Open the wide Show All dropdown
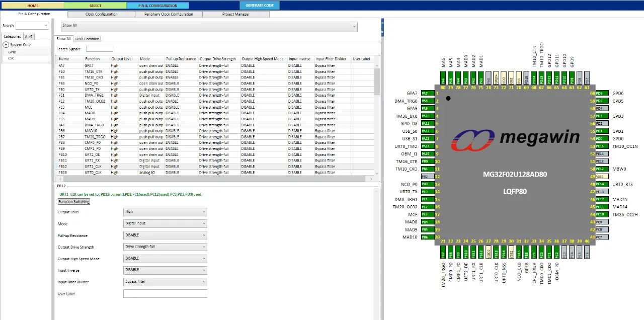 pyautogui.click(x=209, y=27)
